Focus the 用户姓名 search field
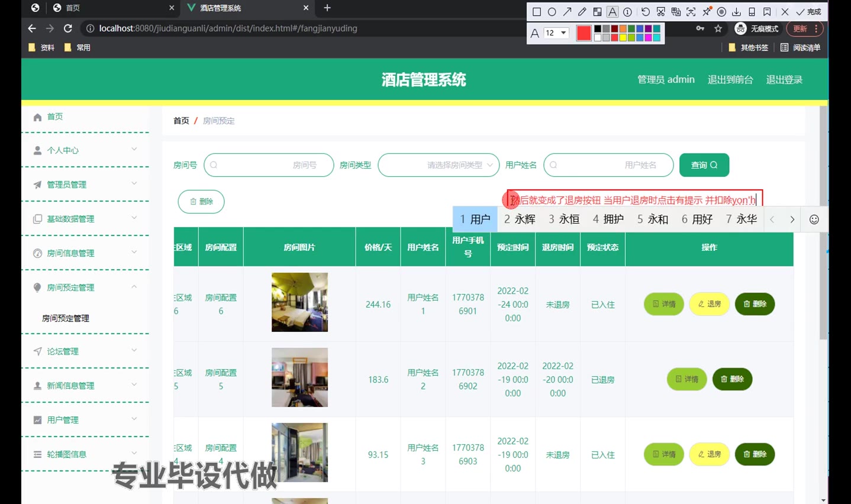The width and height of the screenshot is (851, 504). click(608, 165)
